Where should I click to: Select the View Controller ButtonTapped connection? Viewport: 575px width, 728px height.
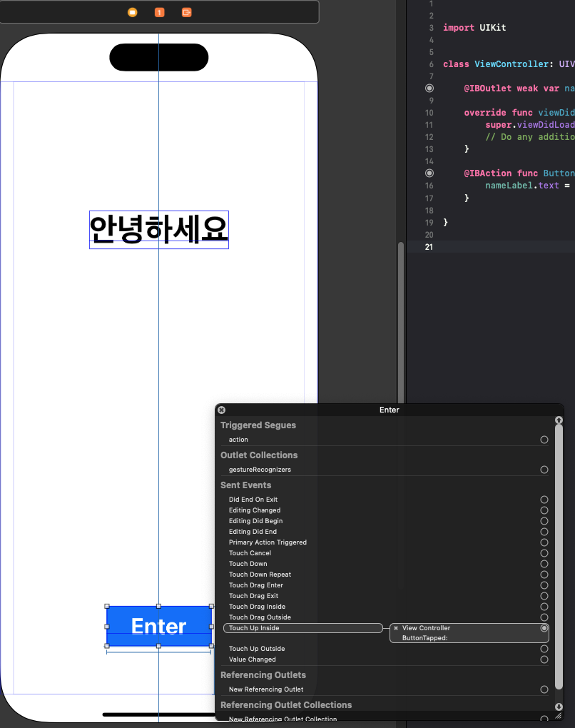click(469, 633)
